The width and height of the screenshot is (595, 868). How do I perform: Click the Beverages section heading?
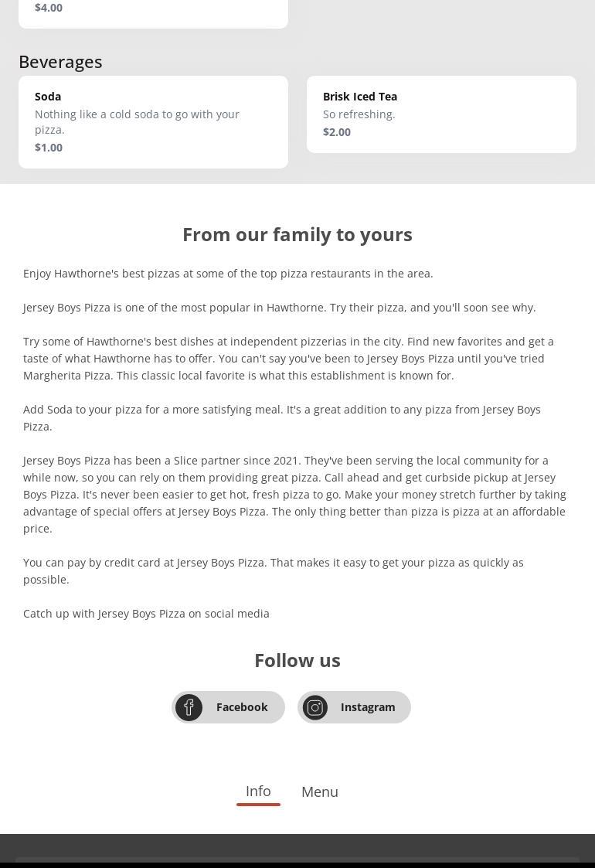pos(60,62)
